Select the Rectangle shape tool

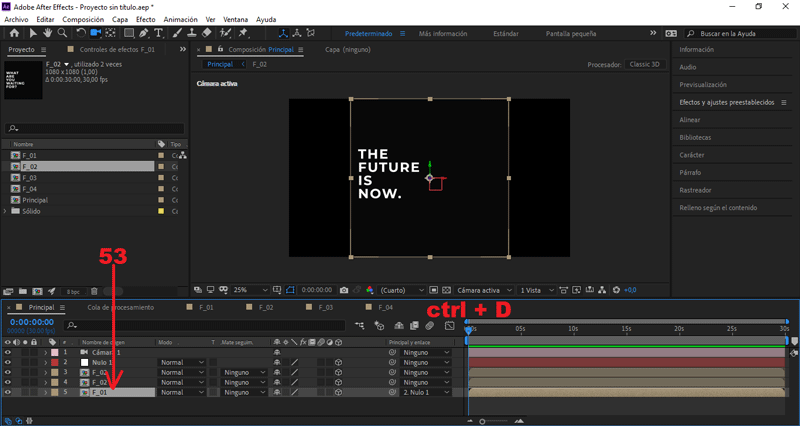coord(129,33)
